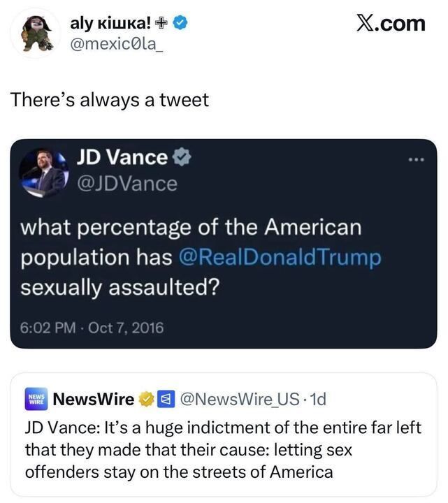Viewport: 448px width, 503px height.
Task: Click NewsWire gold verified badge
Action: (146, 399)
